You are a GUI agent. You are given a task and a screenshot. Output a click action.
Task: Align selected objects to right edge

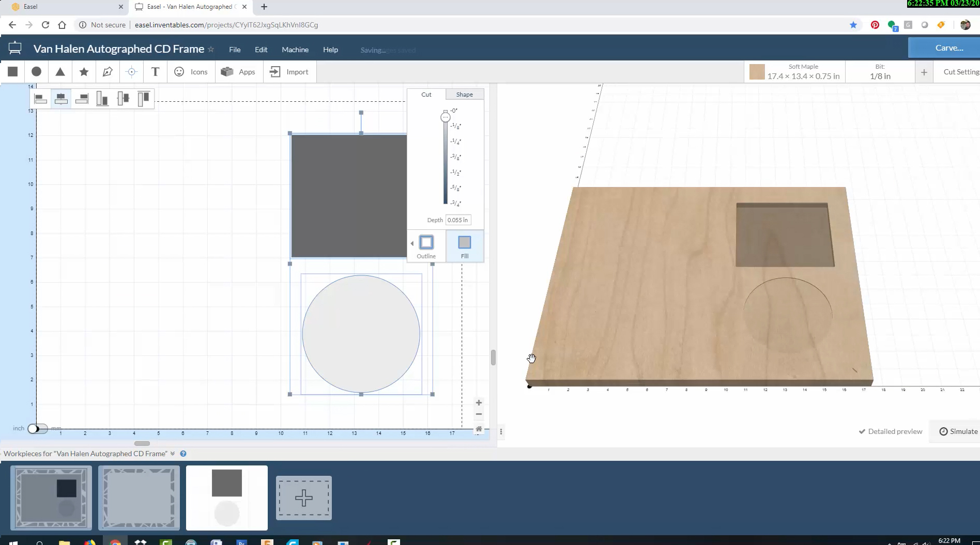click(x=82, y=98)
